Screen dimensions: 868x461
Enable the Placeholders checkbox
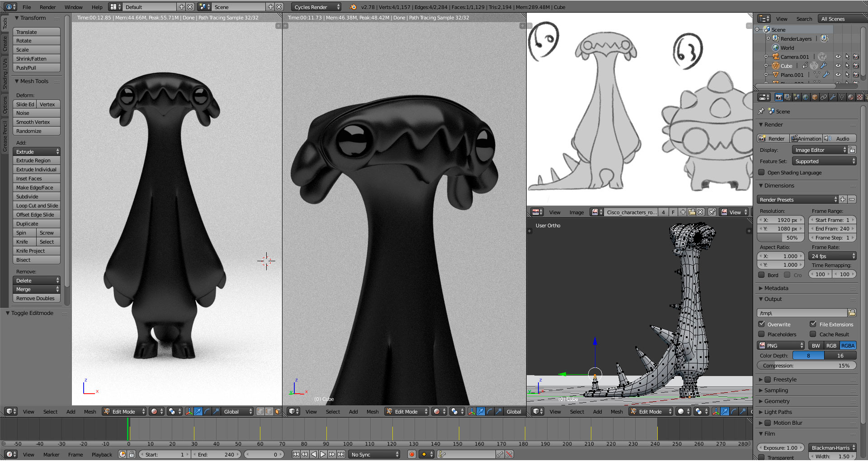point(761,334)
